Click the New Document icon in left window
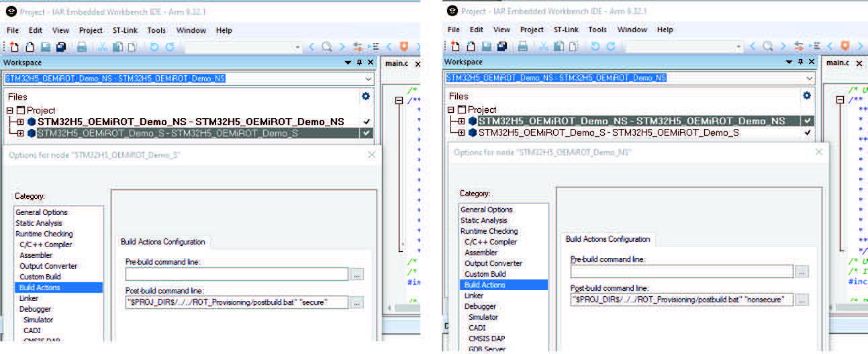 tap(15, 47)
